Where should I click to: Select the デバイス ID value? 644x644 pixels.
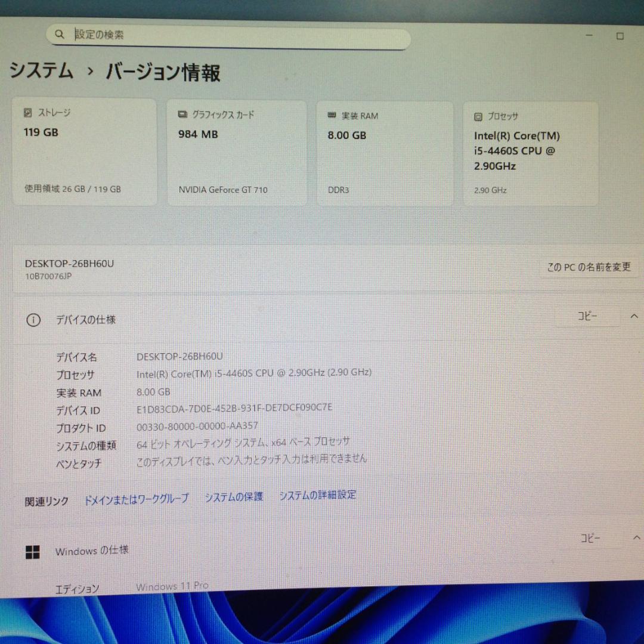[234, 408]
